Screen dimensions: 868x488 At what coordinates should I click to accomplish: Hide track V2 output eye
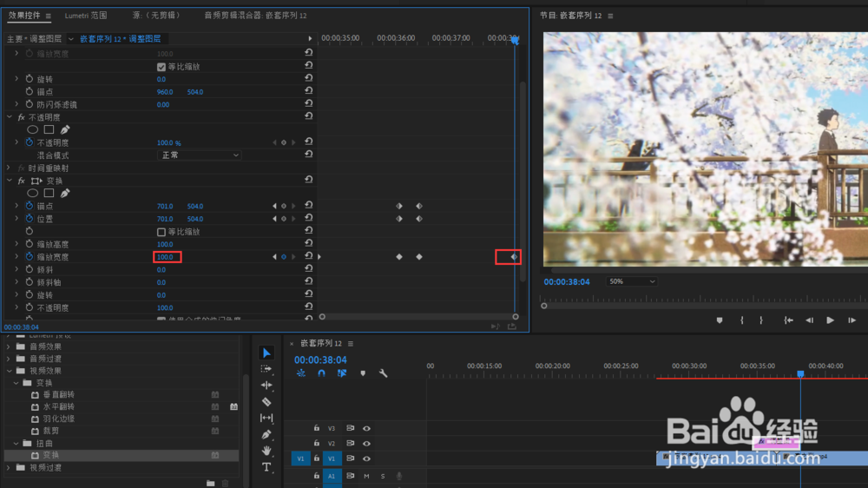tap(366, 443)
